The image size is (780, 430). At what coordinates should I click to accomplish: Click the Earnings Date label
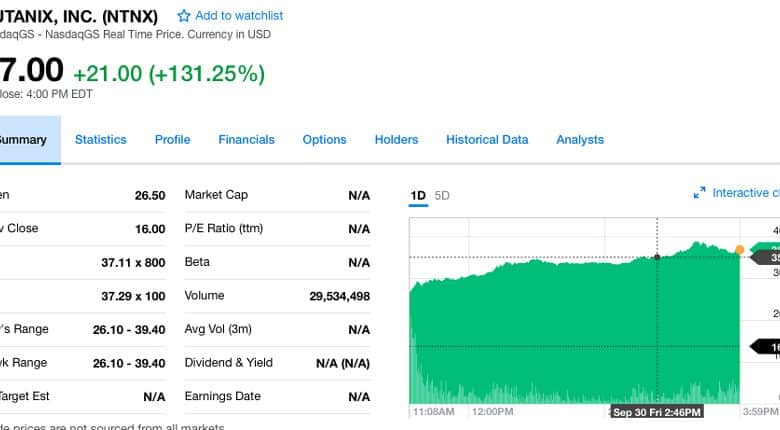[x=222, y=396]
